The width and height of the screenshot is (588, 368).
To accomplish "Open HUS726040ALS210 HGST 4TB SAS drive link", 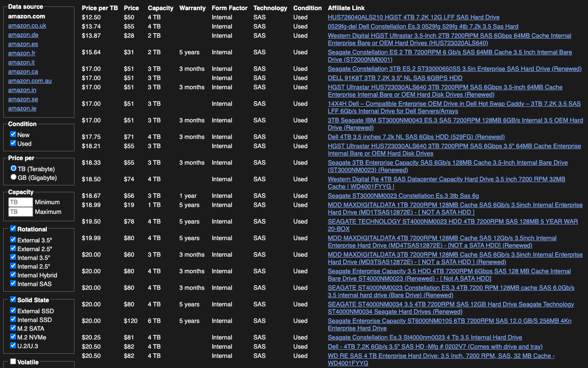I will [413, 17].
